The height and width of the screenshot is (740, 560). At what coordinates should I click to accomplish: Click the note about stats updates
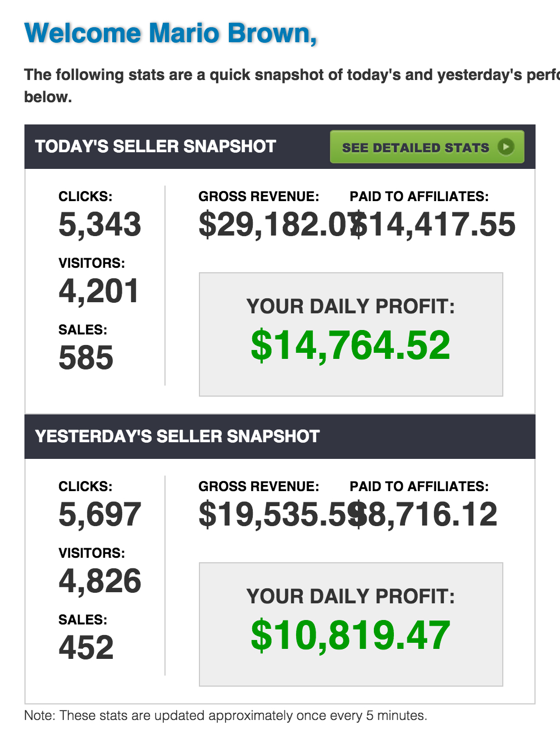click(x=226, y=716)
